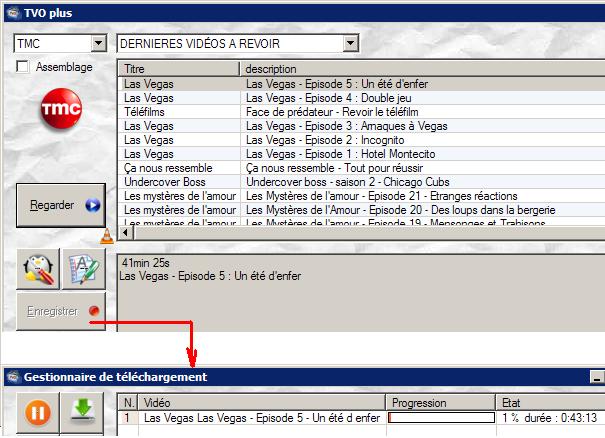Click the TVO plus title bar icon
This screenshot has height=438, width=605.
click(11, 11)
